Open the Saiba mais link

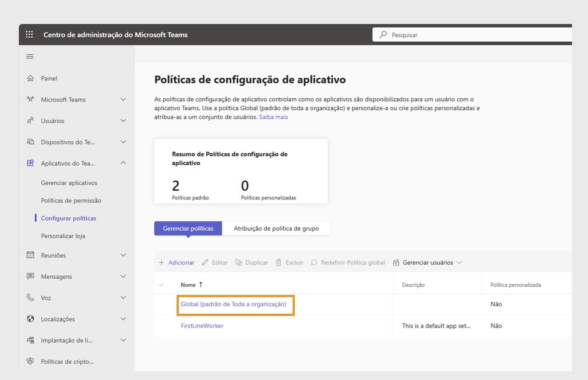273,116
